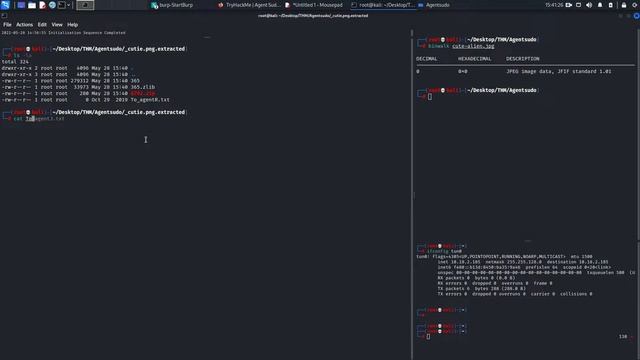Click the HEXADECIMAL column header
The width and height of the screenshot is (640, 360).
(474, 59)
